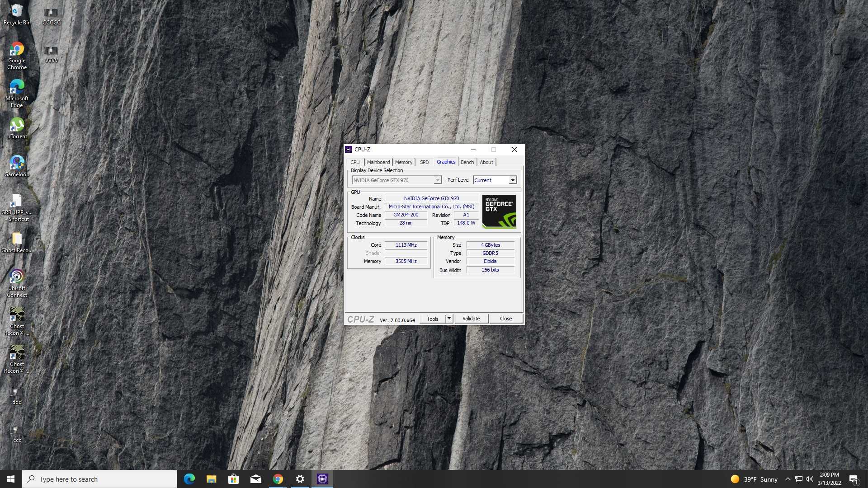The height and width of the screenshot is (488, 868).
Task: Select the Memory tab in CPU-Z
Action: tap(404, 161)
